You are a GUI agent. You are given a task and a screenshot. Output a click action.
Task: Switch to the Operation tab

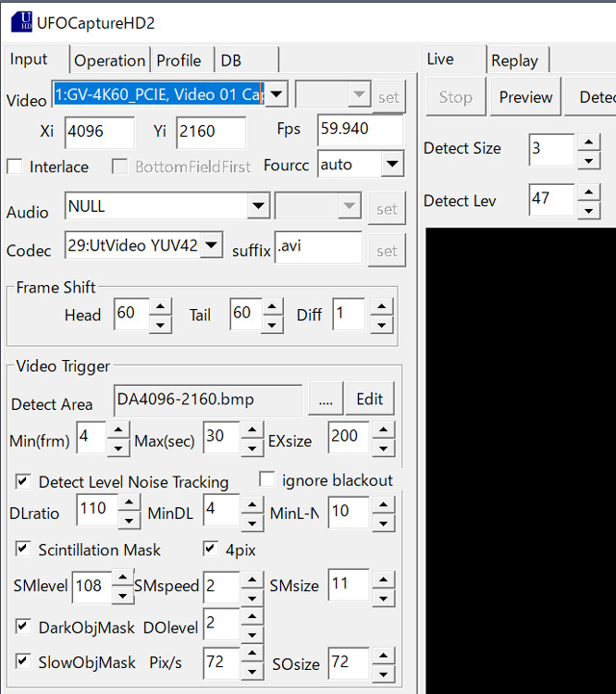110,61
